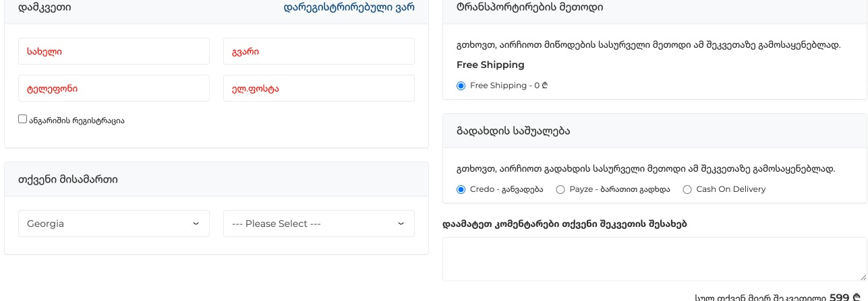Screen dimensions: 868x301
Task: Open the დარეგისტრირებული ვარ link
Action: point(349,7)
